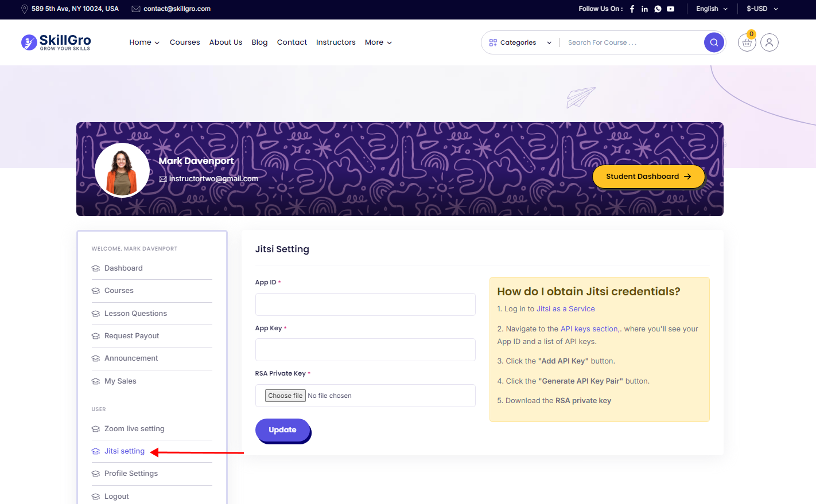Open the $-USD currency selector
Screen dimensions: 816x504
(x=762, y=9)
